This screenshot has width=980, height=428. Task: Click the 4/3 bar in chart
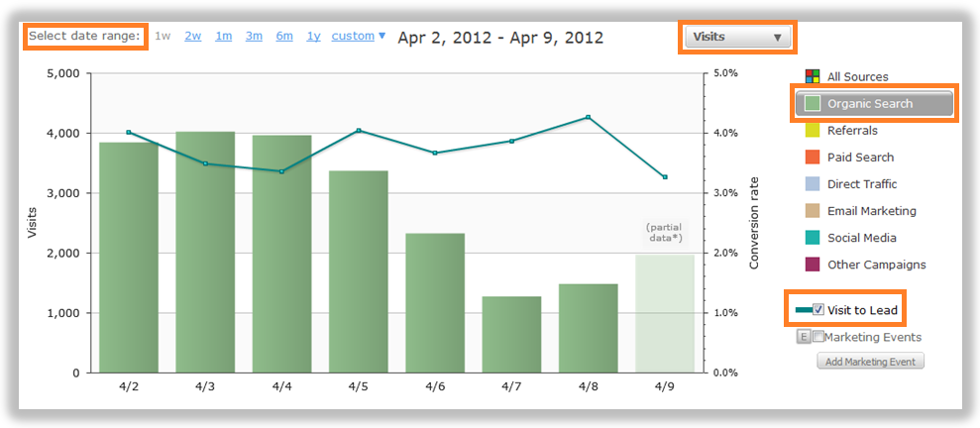[205, 253]
